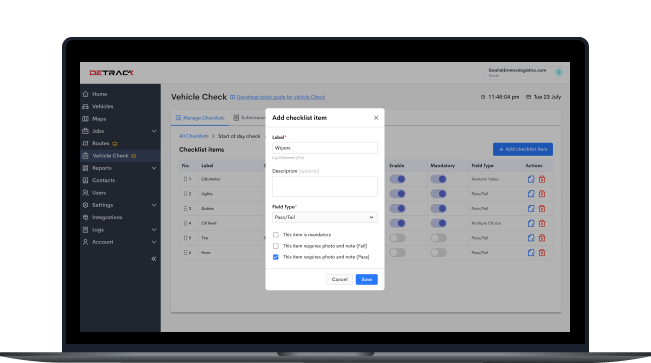Click 'Start of day check' breadcrumb text
This screenshot has height=363, width=651.
point(239,136)
